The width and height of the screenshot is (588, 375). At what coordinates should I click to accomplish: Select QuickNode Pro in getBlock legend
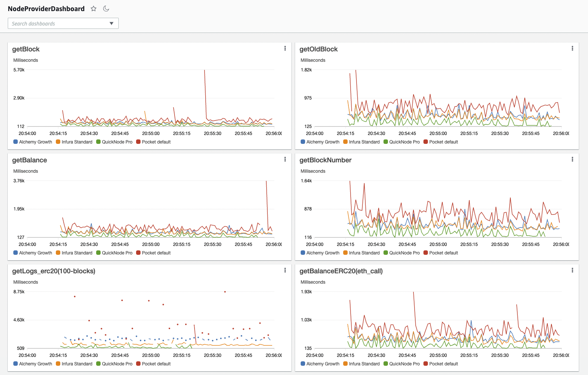click(x=114, y=142)
